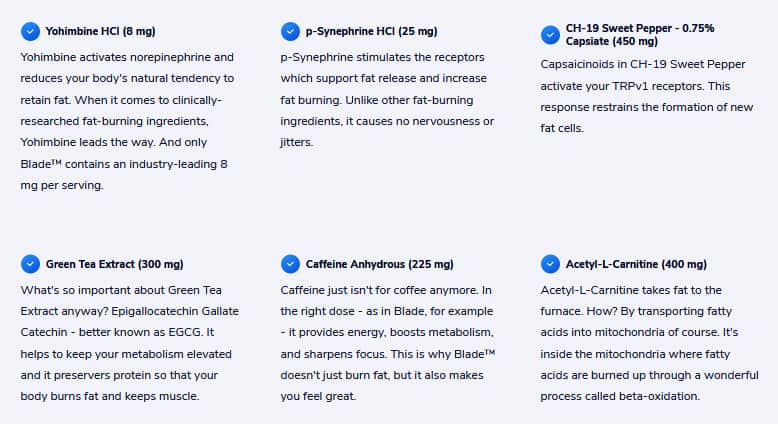778x424 pixels.
Task: Click the blue checkmark next to p-Synephrine HCl
Action: (x=290, y=31)
